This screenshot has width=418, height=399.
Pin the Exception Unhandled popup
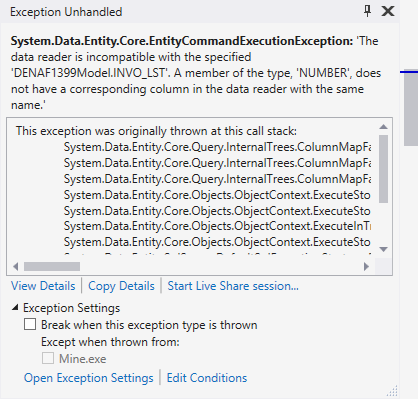(x=367, y=11)
